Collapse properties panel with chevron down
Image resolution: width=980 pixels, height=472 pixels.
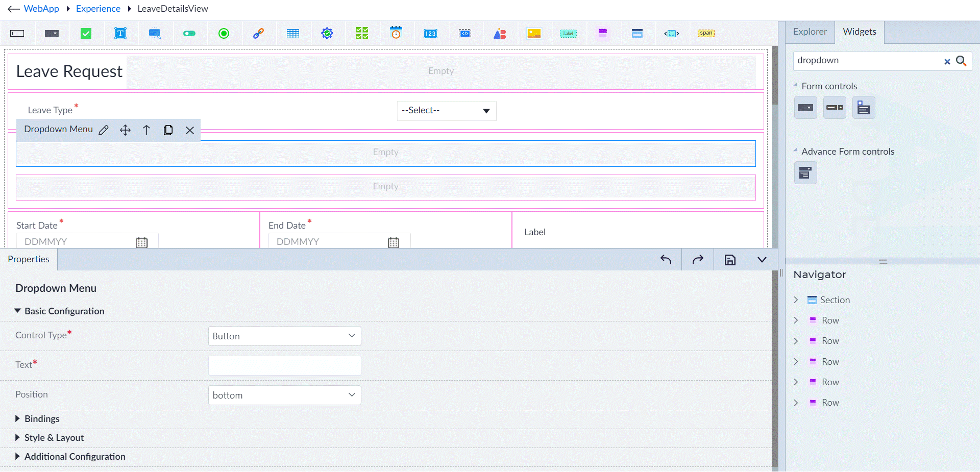tap(762, 260)
